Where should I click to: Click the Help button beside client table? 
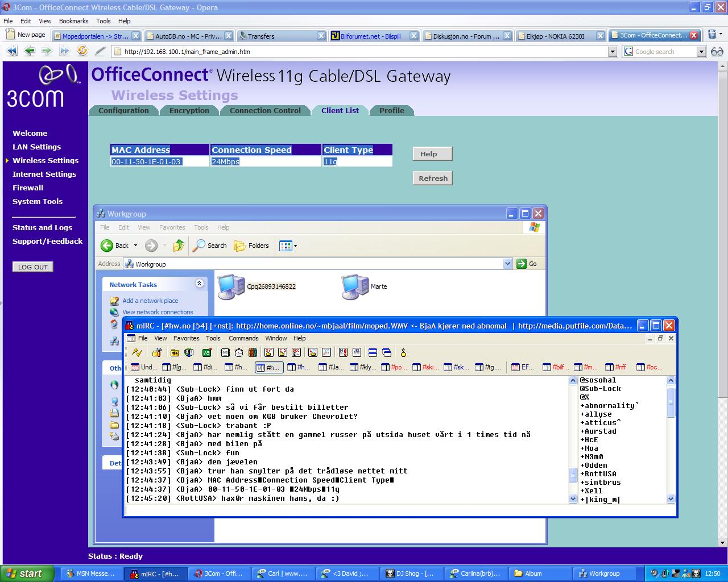(x=433, y=153)
